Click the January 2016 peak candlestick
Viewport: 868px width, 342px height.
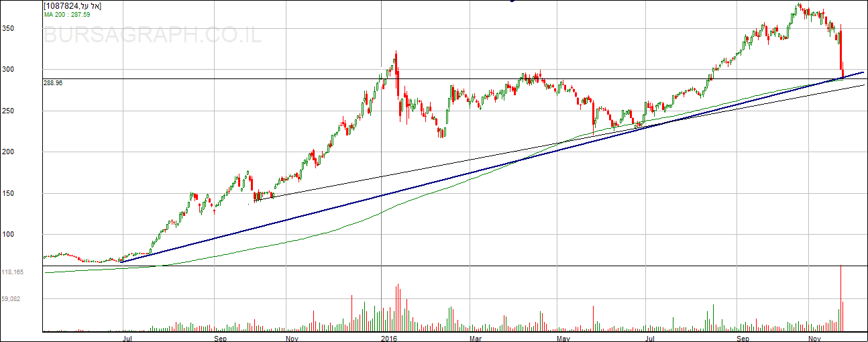[x=396, y=64]
